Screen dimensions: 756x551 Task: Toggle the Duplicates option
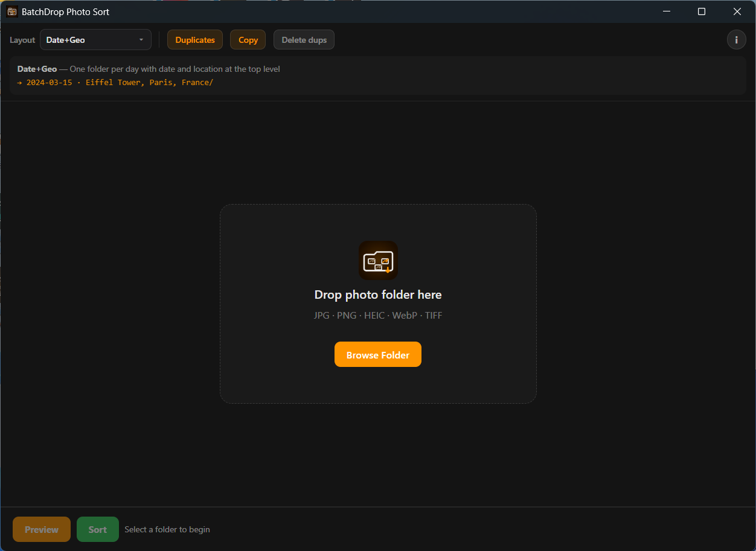coord(195,40)
